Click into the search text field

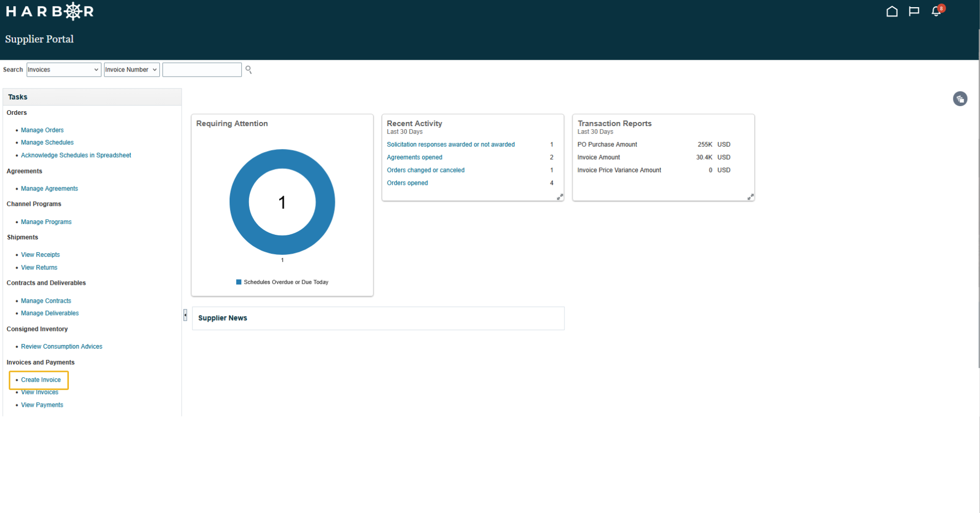202,69
